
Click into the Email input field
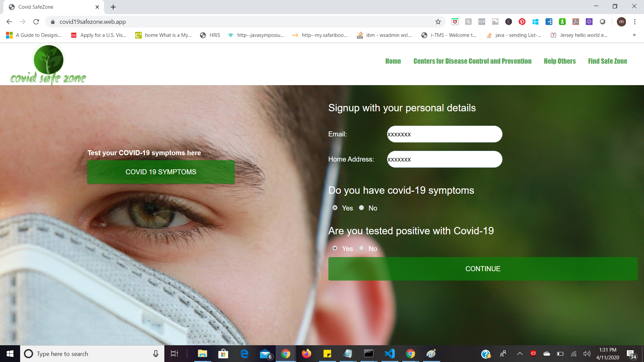point(444,134)
